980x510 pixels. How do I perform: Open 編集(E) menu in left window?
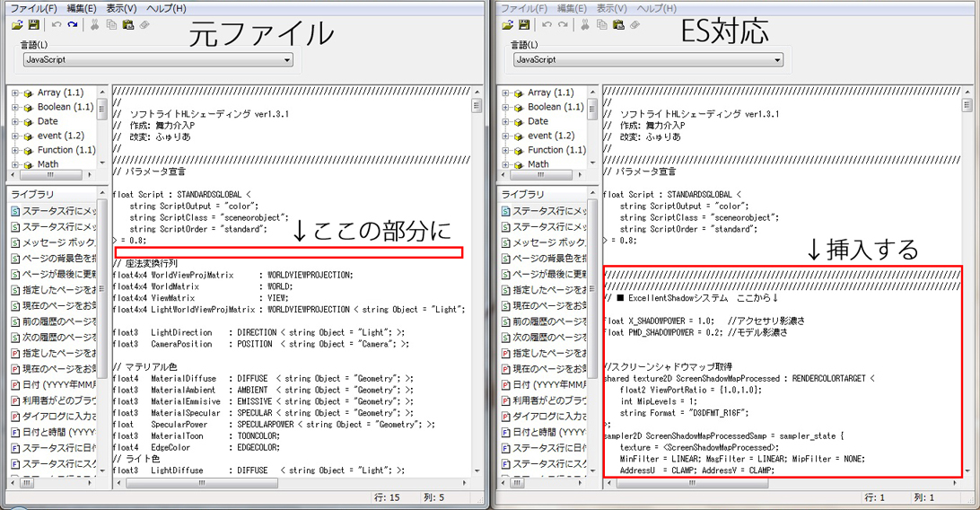point(82,8)
